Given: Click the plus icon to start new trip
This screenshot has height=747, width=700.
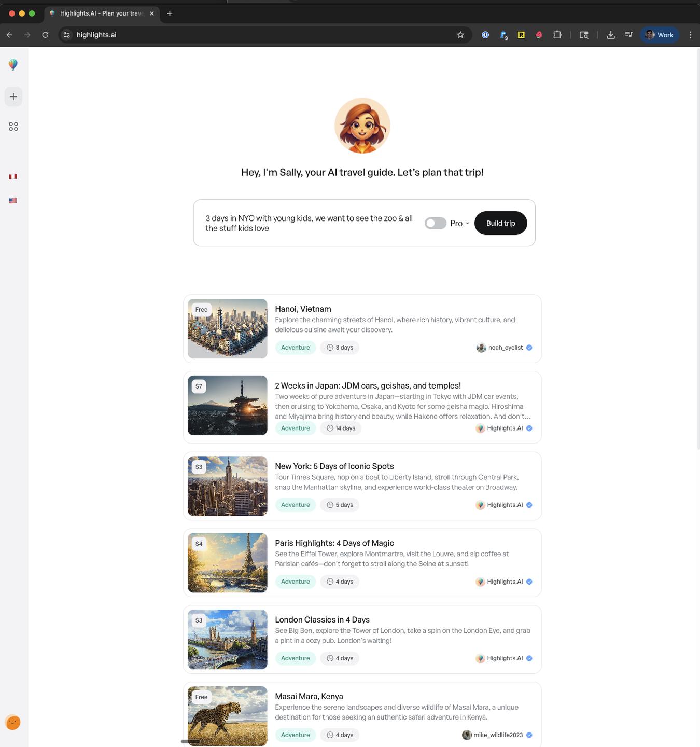Looking at the screenshot, I should click(x=13, y=96).
